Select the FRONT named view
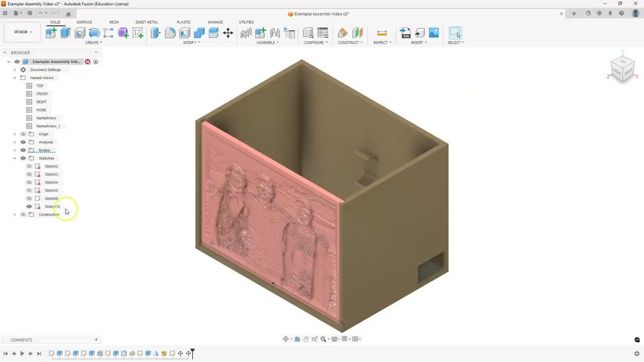 coord(42,94)
